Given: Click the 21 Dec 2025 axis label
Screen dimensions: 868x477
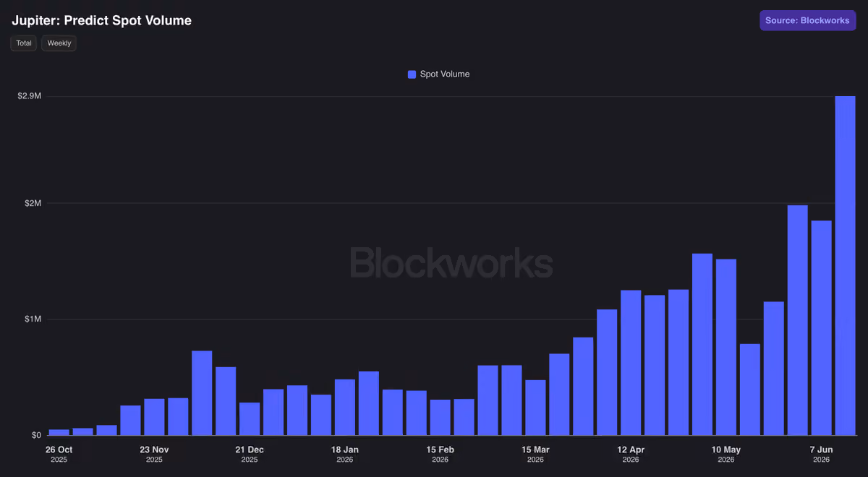Looking at the screenshot, I should (x=250, y=454).
